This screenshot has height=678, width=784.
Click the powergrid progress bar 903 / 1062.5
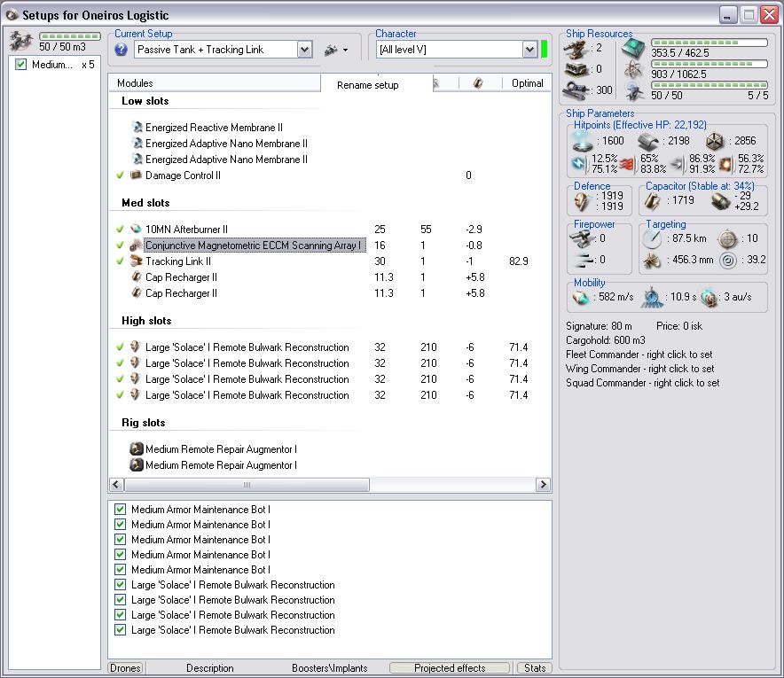point(710,64)
